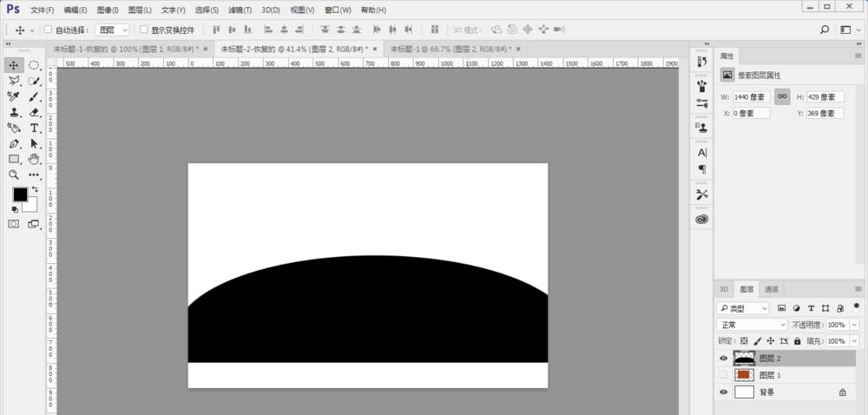The image size is (868, 415).
Task: Switch to document tab 未标题-1-恢复的 @ 100%
Action: coord(122,49)
